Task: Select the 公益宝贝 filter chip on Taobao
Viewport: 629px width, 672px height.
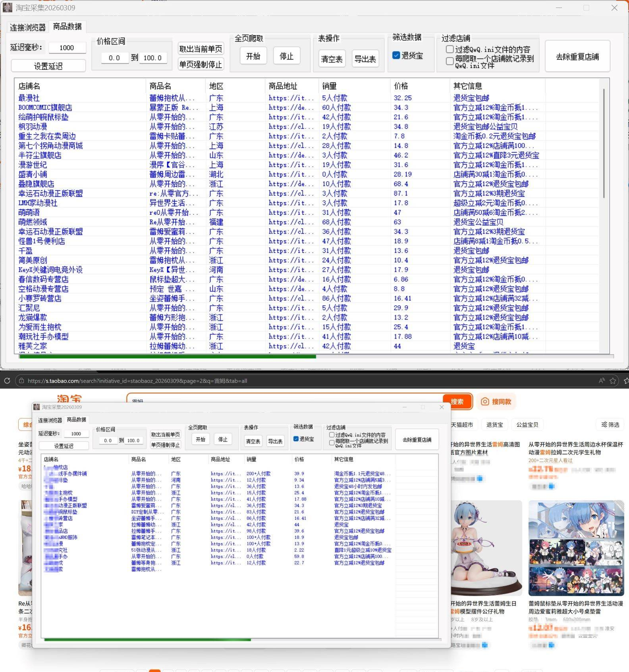Action: pos(527,424)
